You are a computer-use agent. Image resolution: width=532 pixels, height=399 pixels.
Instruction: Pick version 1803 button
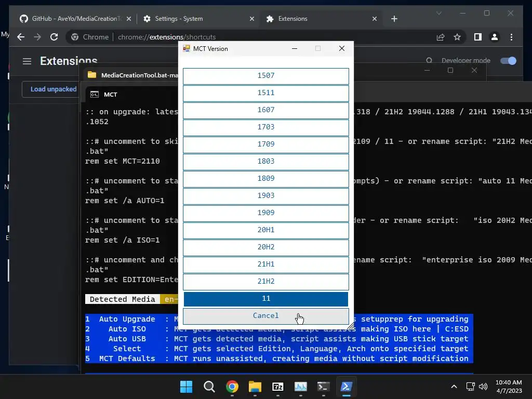[265, 162]
